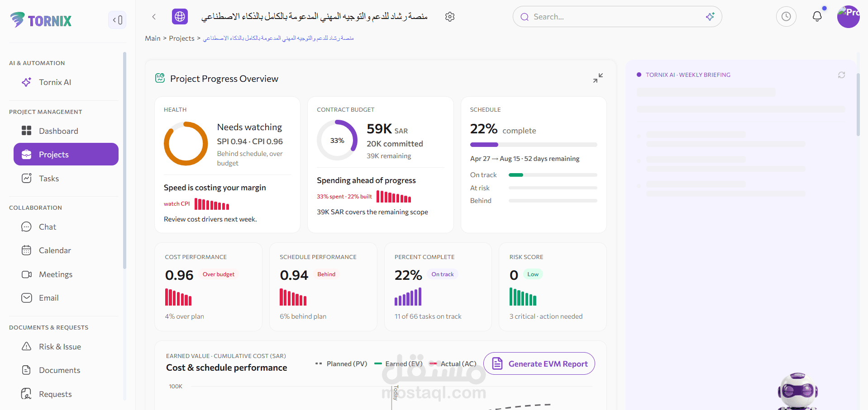Click '11 of 66 tasks on track' text
This screenshot has width=868, height=410.
(428, 316)
